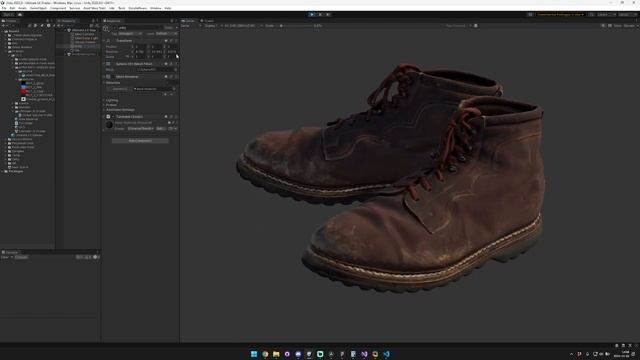640x360 pixels.
Task: Open the Edit menu
Action: click(x=12, y=8)
